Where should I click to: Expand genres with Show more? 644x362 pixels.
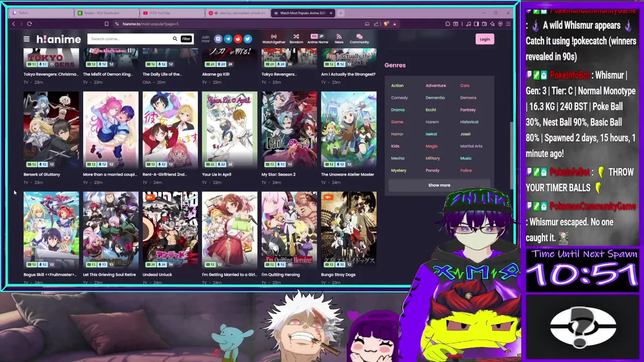point(439,185)
